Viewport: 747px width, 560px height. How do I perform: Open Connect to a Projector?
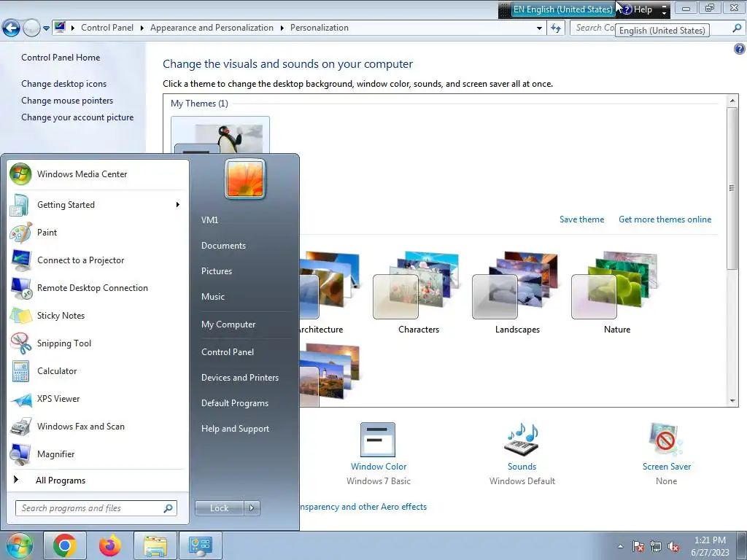[98, 260]
